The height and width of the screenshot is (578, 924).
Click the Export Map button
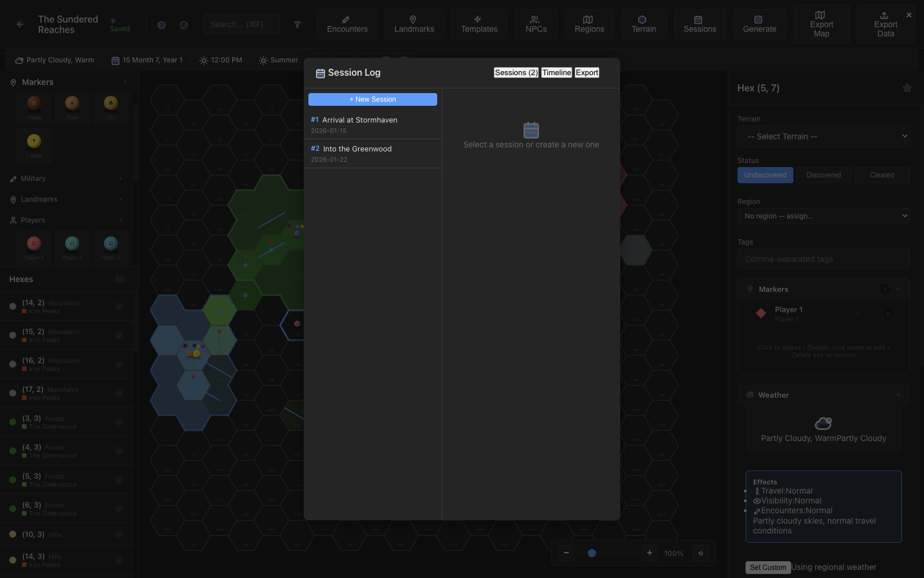tap(821, 24)
